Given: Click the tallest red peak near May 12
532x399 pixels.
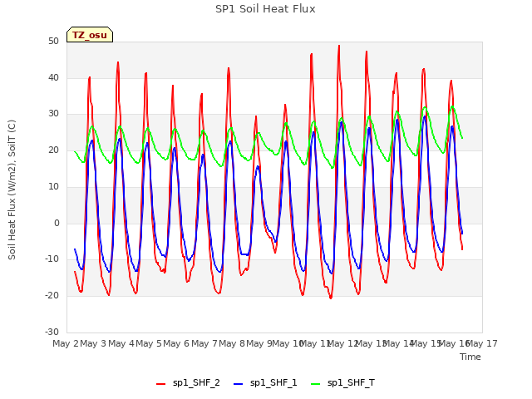Looking at the screenshot, I should point(339,46).
